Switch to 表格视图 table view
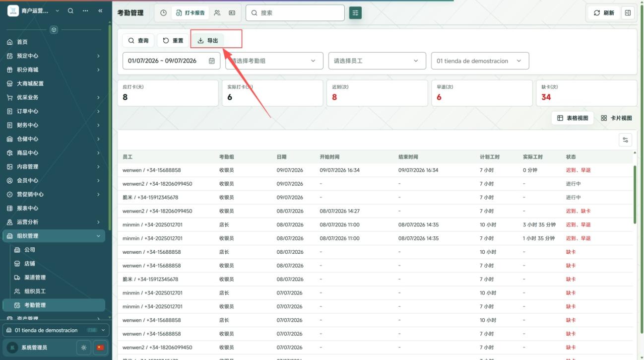This screenshot has height=360, width=644. (x=573, y=118)
